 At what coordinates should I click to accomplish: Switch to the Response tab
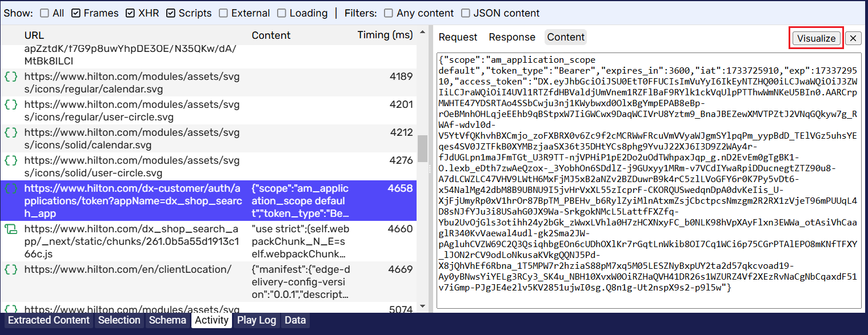pyautogui.click(x=511, y=37)
